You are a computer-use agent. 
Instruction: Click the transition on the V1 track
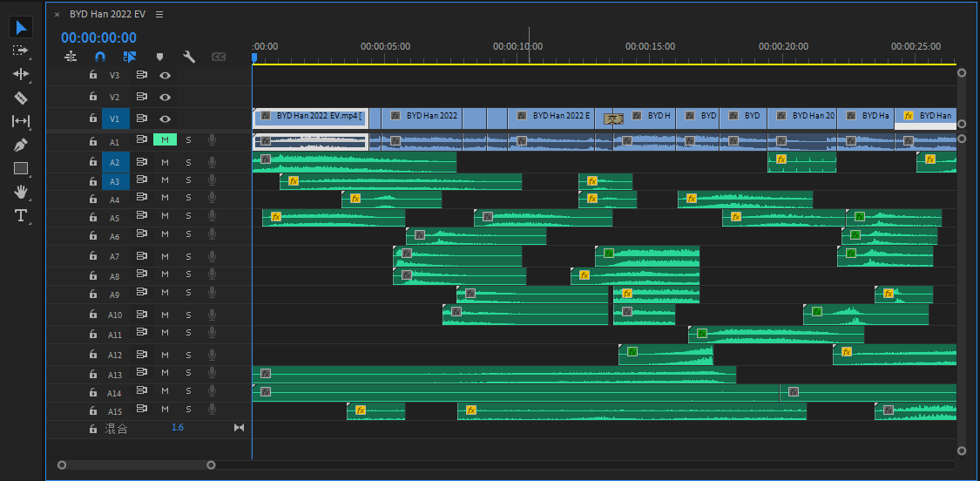(x=614, y=119)
